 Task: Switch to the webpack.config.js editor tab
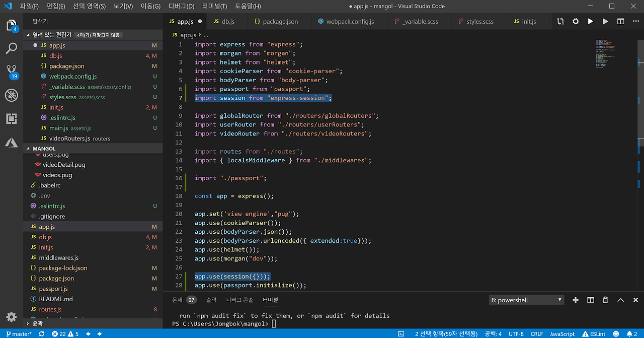(349, 22)
